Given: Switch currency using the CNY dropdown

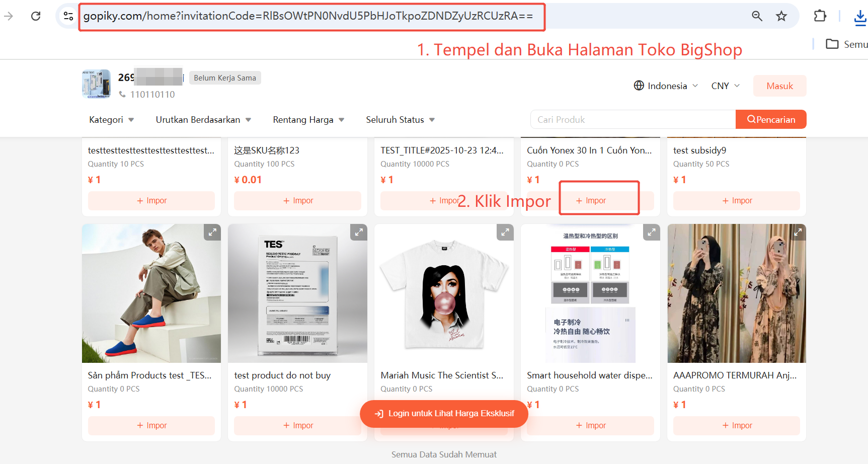Looking at the screenshot, I should coord(725,86).
